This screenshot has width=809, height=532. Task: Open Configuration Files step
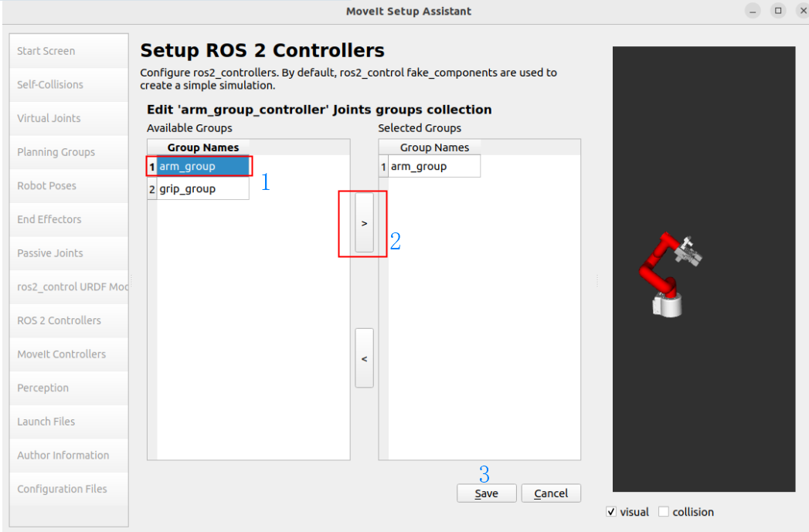[69, 489]
